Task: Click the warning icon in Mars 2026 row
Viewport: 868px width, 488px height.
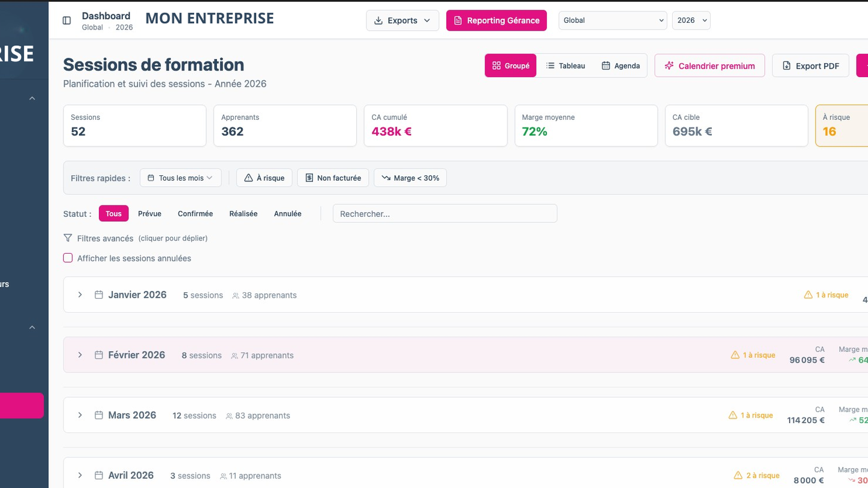Action: click(x=733, y=415)
